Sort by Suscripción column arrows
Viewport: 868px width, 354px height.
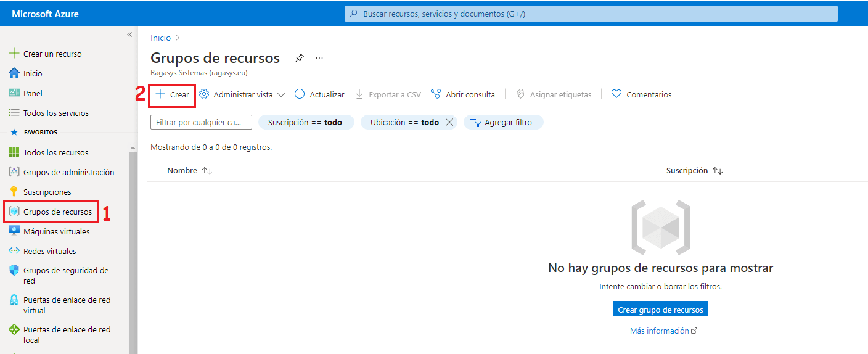[x=717, y=171]
